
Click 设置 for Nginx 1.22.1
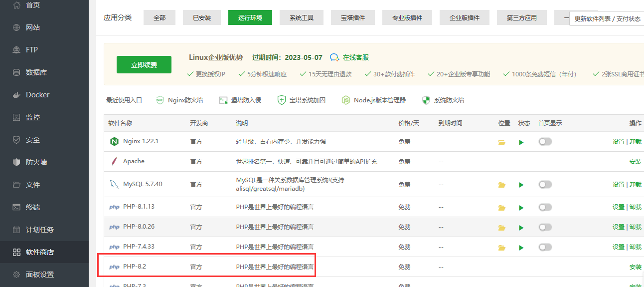click(x=619, y=142)
